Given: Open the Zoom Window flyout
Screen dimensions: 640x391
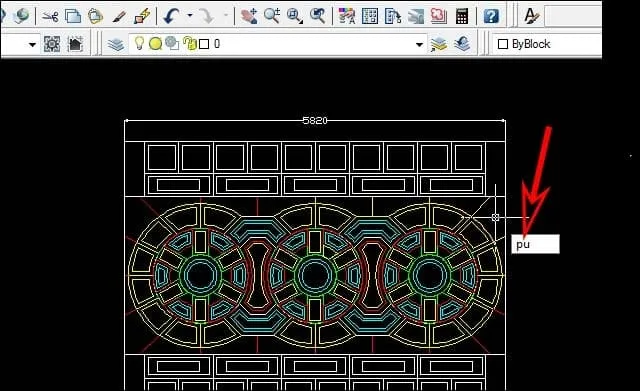Looking at the screenshot, I should pyautogui.click(x=294, y=16).
